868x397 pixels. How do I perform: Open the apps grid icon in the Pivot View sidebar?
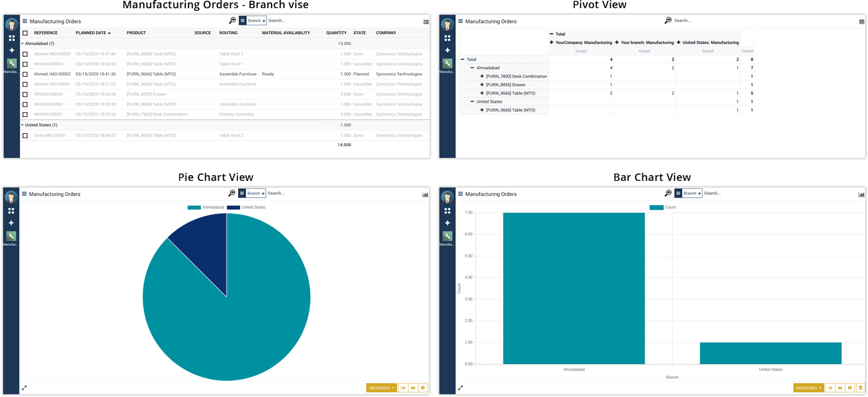point(447,38)
